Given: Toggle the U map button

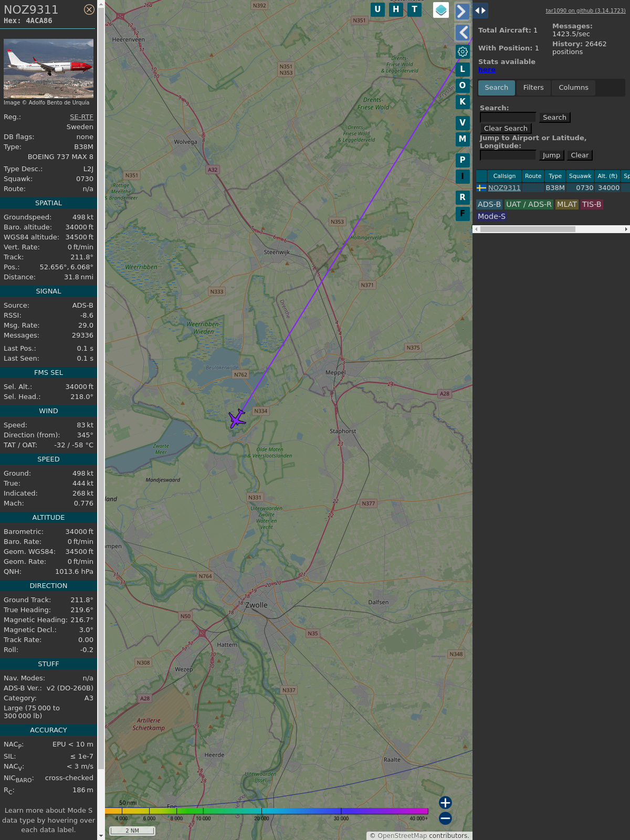Looking at the screenshot, I should pyautogui.click(x=377, y=9).
